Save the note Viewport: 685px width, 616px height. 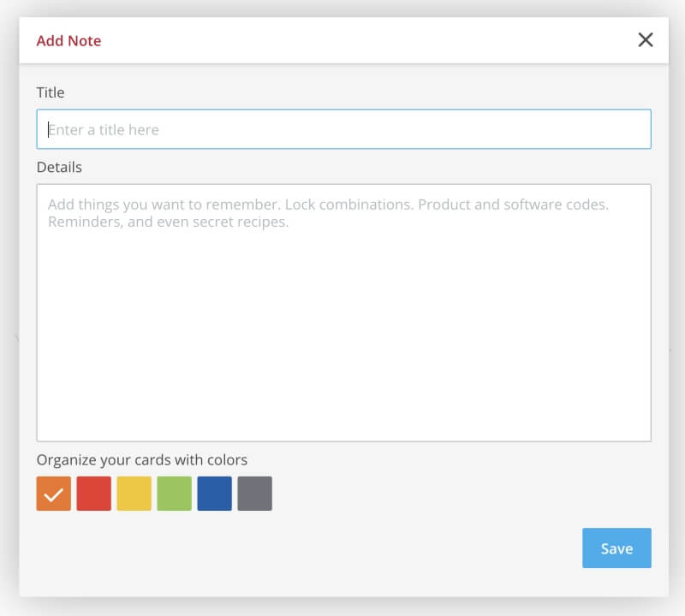616,548
